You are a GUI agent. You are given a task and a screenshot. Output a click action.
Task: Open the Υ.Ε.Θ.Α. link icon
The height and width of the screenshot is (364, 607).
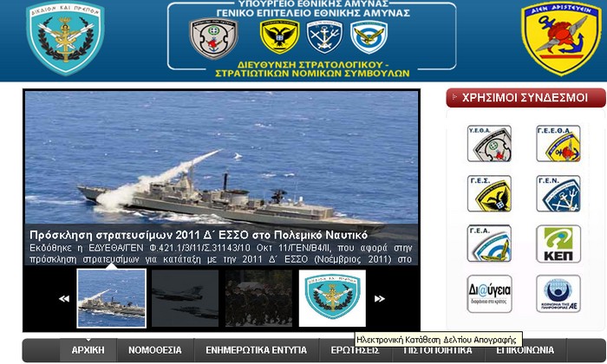(x=489, y=144)
